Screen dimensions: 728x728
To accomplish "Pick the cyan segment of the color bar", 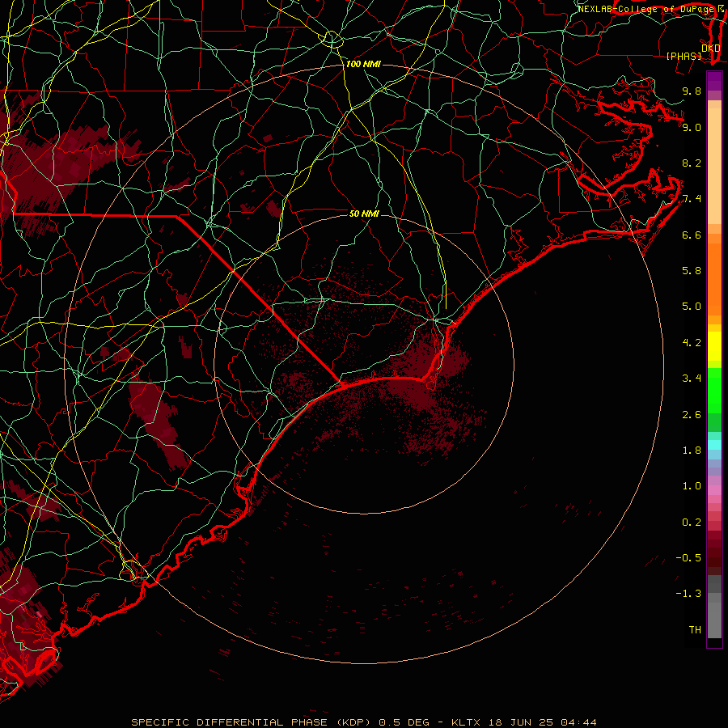I will click(x=714, y=445).
